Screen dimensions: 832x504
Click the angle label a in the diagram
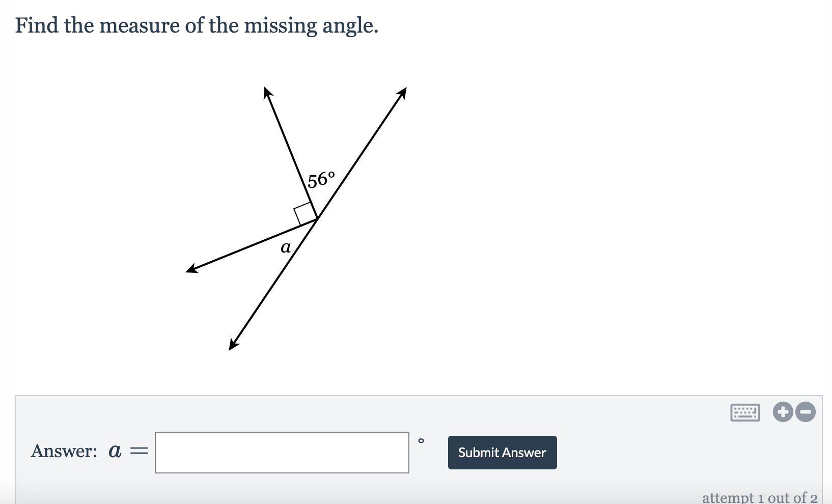click(286, 247)
